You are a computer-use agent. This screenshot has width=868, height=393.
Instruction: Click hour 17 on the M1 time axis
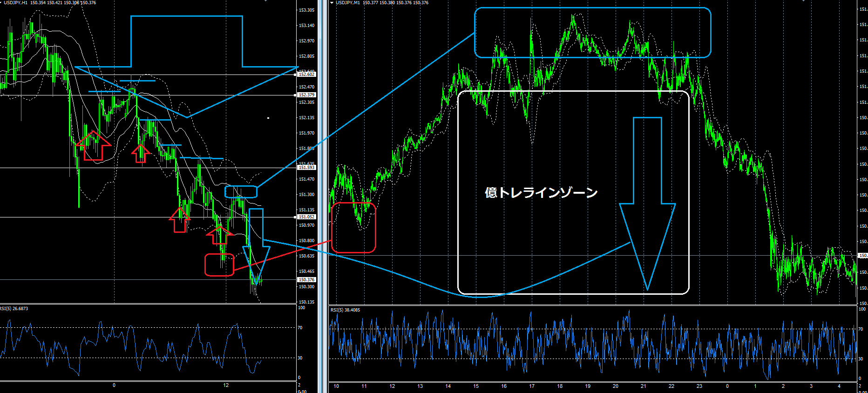(532, 386)
